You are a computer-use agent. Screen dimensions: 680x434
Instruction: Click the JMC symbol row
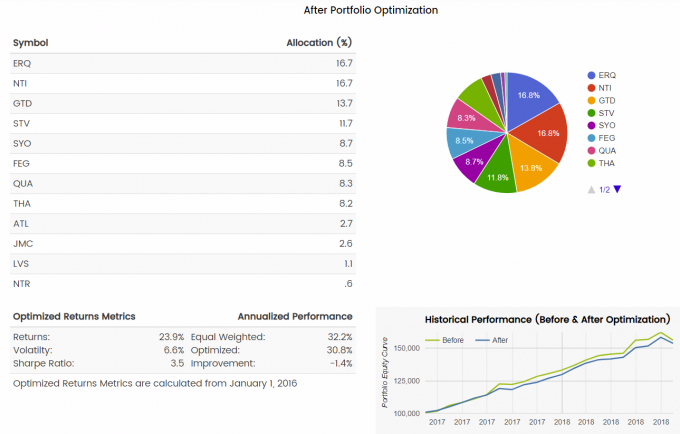tap(183, 244)
